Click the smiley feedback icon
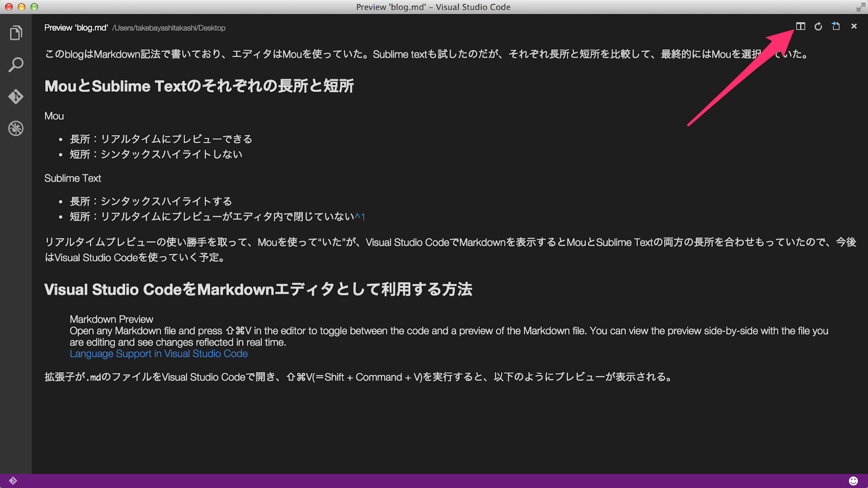 (x=853, y=481)
